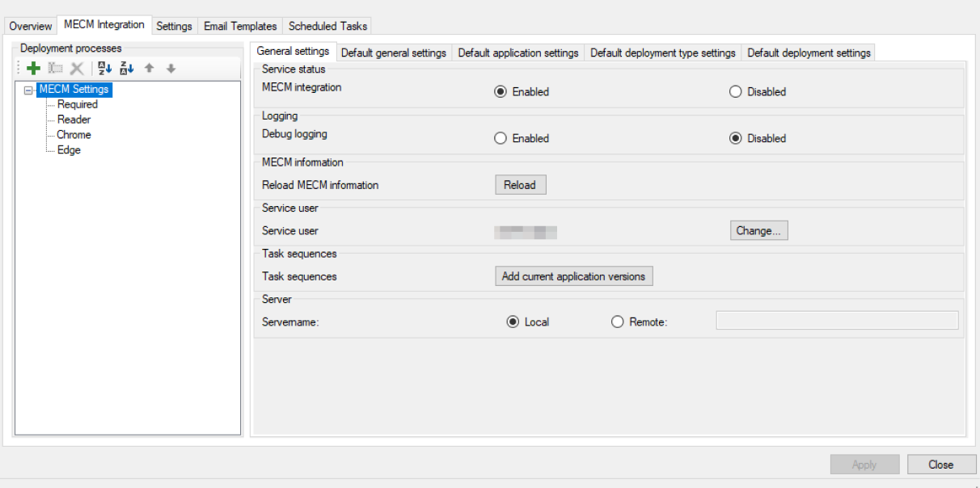This screenshot has width=980, height=488.
Task: Sort deployment processes A to Z
Action: 105,69
